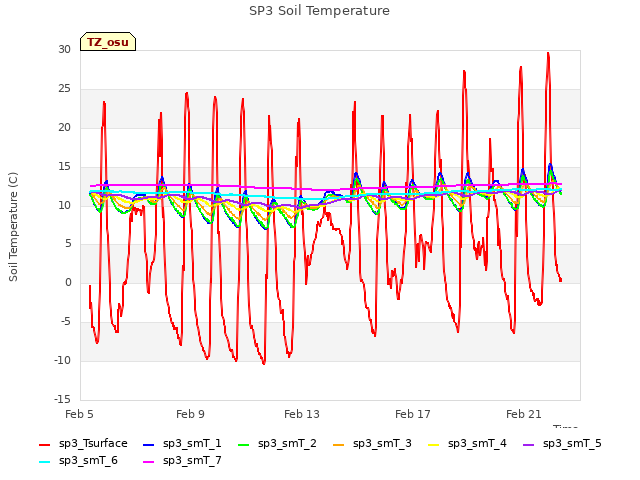Click the 30 y-axis tick label
The width and height of the screenshot is (640, 480).
64,49
